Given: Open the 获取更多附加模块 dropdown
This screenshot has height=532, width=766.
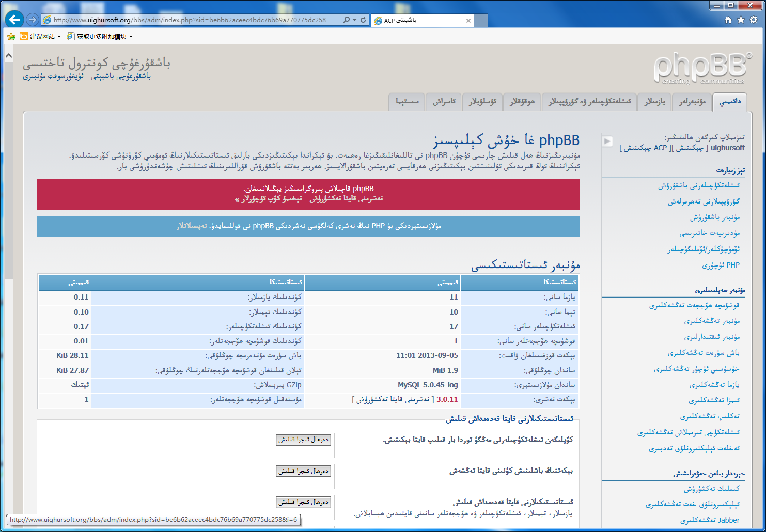Looking at the screenshot, I should [100, 36].
